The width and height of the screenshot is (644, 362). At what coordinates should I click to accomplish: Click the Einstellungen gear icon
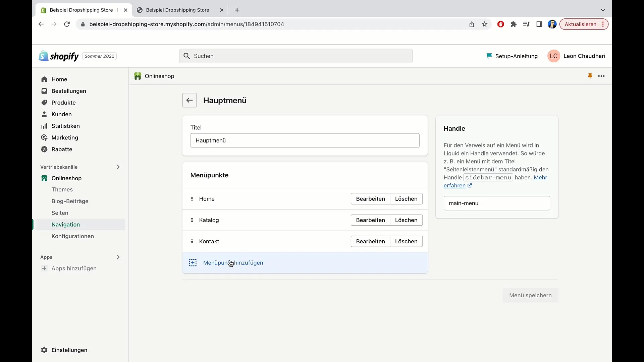[44, 350]
